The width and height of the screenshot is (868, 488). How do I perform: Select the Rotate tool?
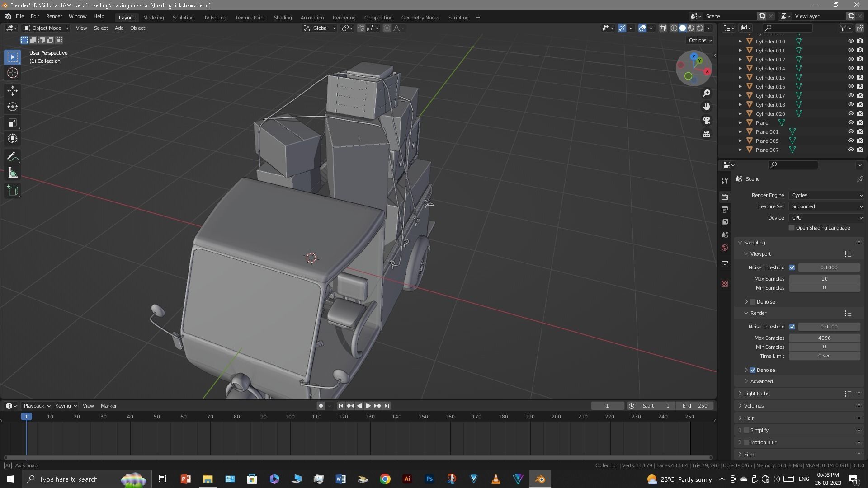(x=13, y=107)
